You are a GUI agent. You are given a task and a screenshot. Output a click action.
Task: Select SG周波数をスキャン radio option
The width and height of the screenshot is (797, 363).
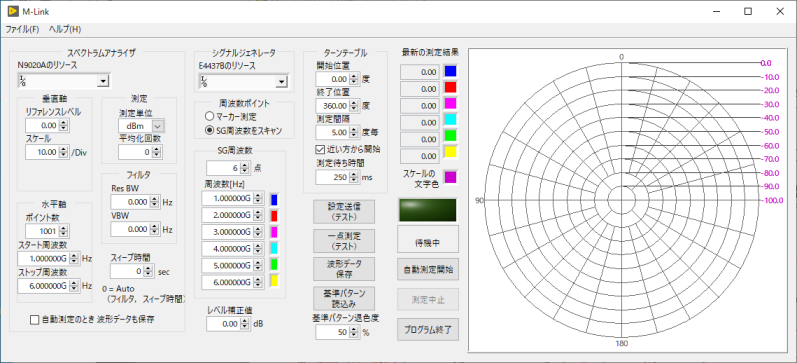pos(209,131)
